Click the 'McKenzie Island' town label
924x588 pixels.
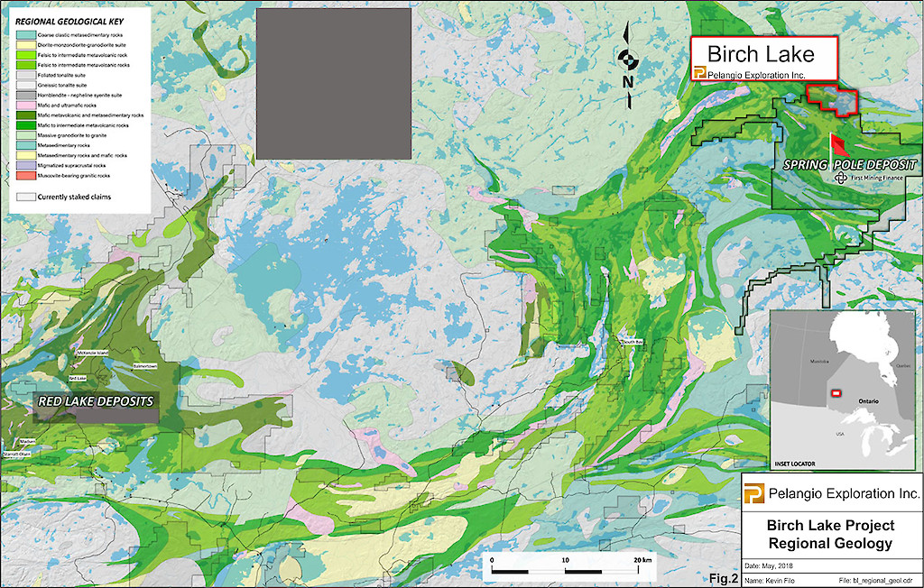pos(93,353)
